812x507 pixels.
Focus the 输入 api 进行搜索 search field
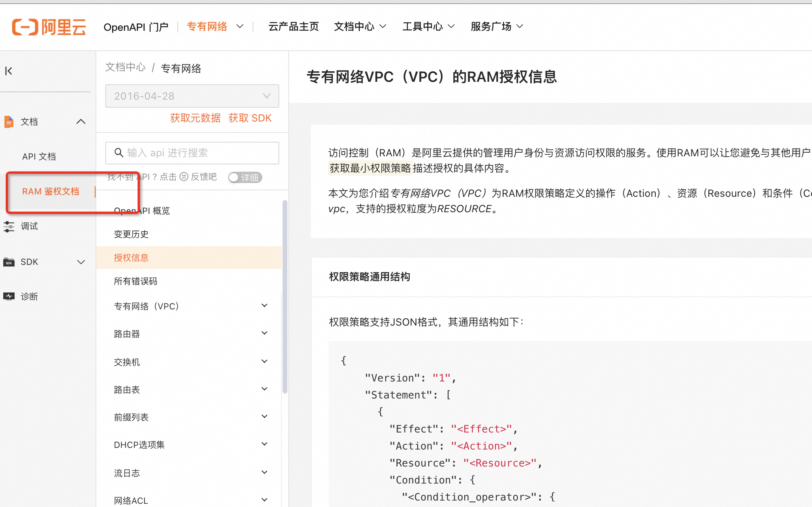tap(192, 153)
